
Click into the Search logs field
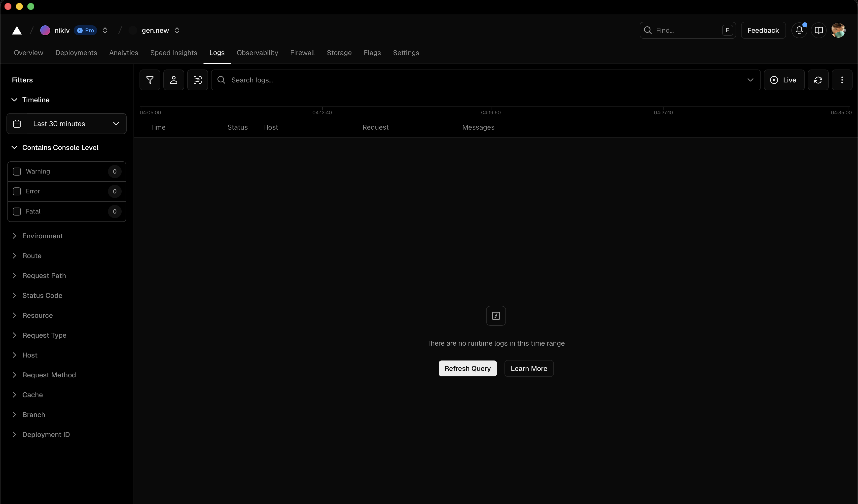tap(486, 80)
